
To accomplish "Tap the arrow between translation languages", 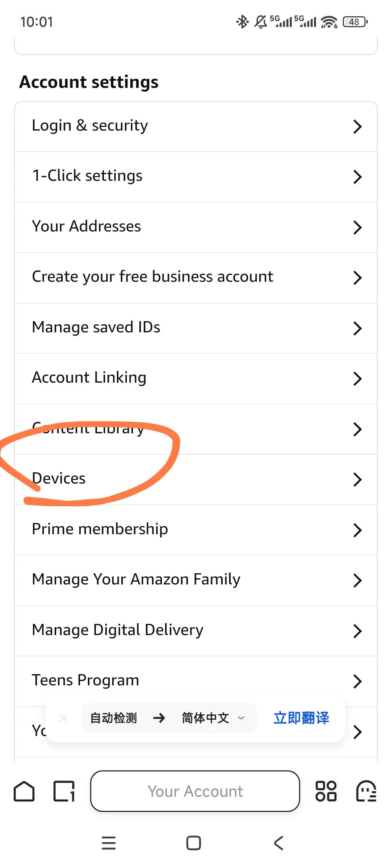I will click(159, 718).
